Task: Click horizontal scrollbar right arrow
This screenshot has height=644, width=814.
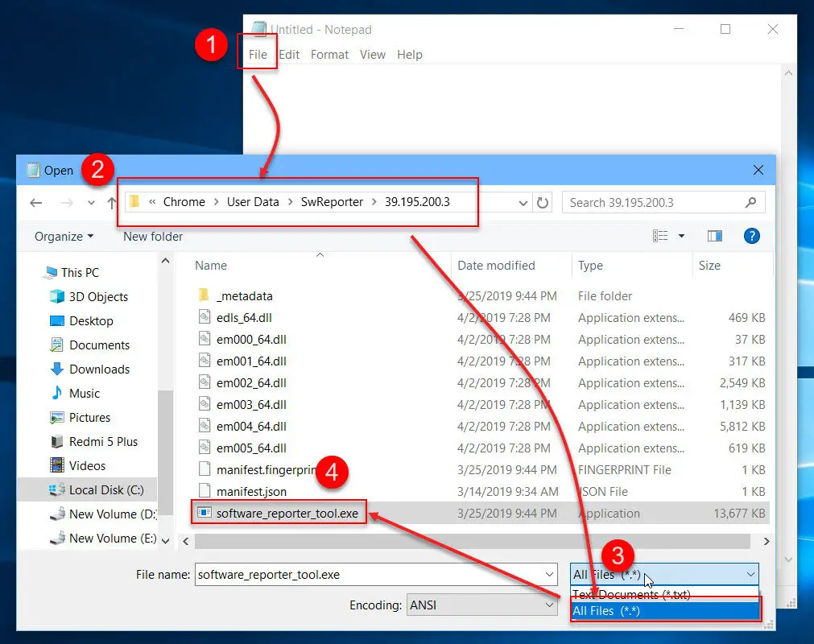Action: pyautogui.click(x=766, y=541)
